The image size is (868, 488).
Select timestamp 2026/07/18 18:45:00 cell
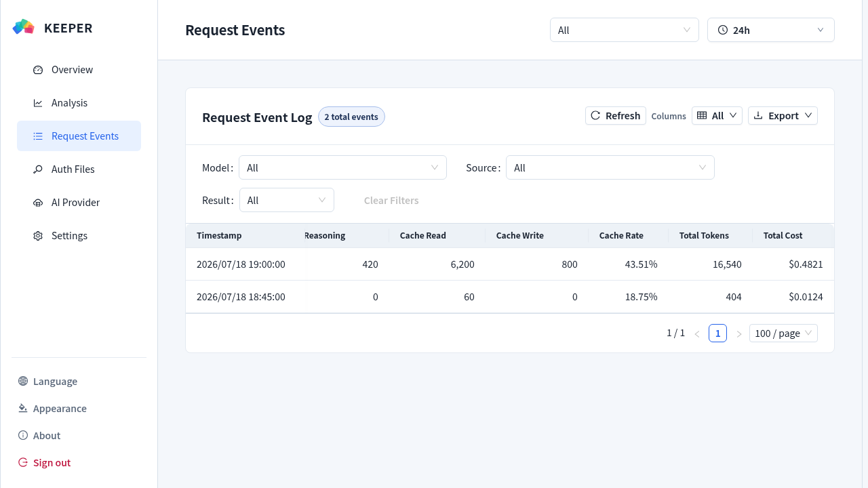coord(241,297)
